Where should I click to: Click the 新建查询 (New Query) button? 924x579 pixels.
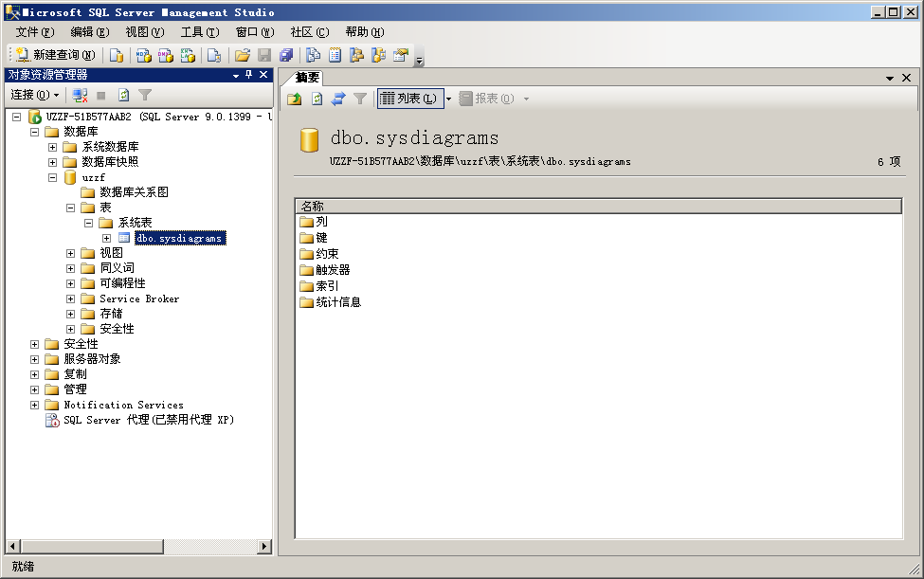(x=55, y=55)
